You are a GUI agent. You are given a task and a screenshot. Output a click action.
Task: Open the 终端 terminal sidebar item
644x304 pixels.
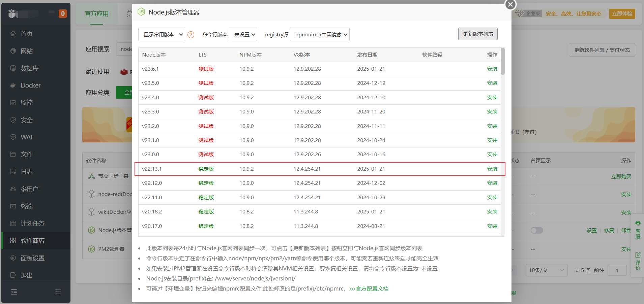pos(36,206)
